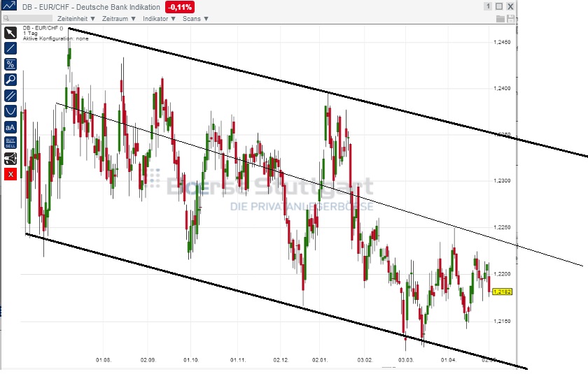Click the 02.09. date axis label
This screenshot has height=374, width=588.
[148, 360]
